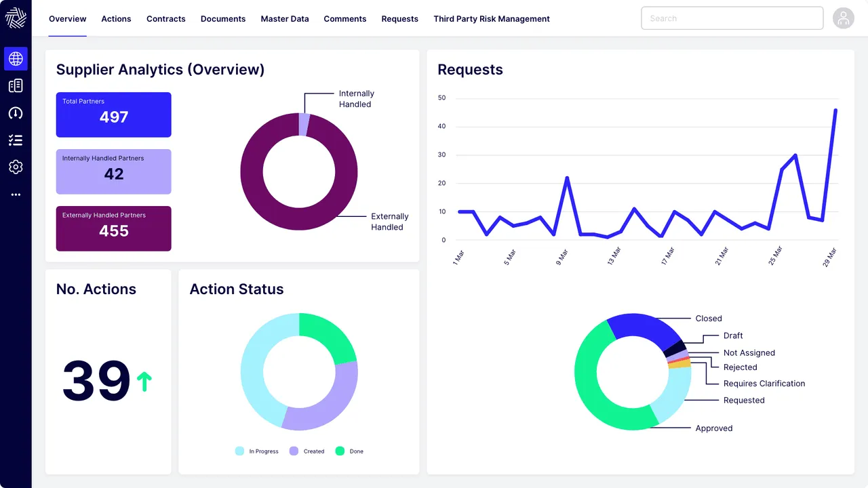Click the Internally Handled donut label
Screen dimensions: 868x488
pyautogui.click(x=356, y=99)
